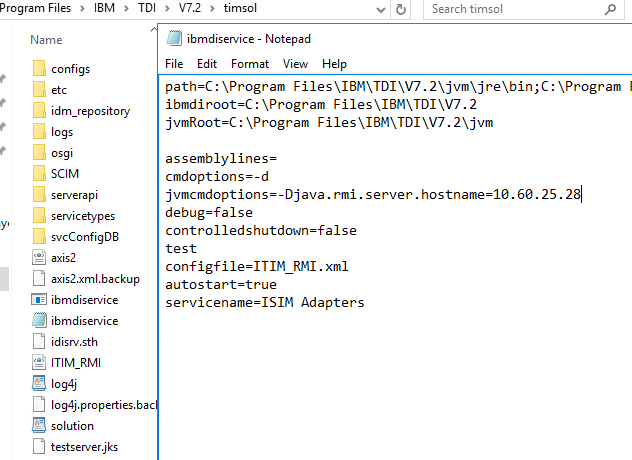Place cursor on the cmdoptions=-d line
Viewport: 632px width, 460px height.
point(217,177)
